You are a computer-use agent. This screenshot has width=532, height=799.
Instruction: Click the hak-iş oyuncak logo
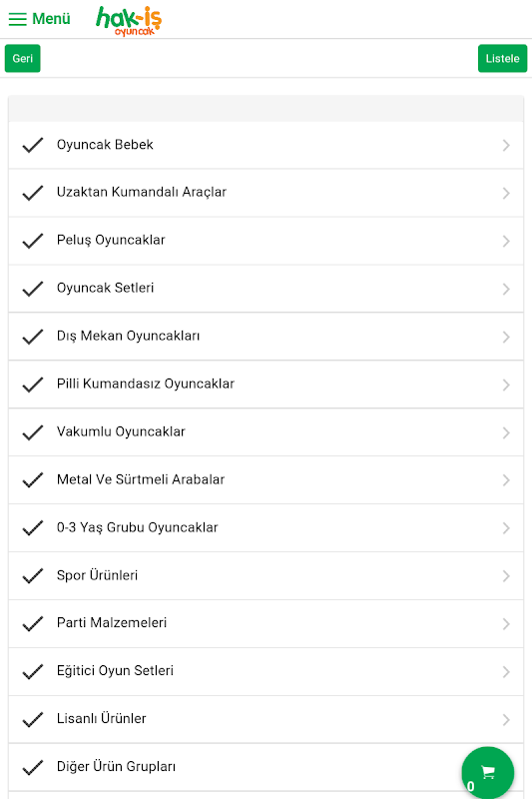coord(129,21)
